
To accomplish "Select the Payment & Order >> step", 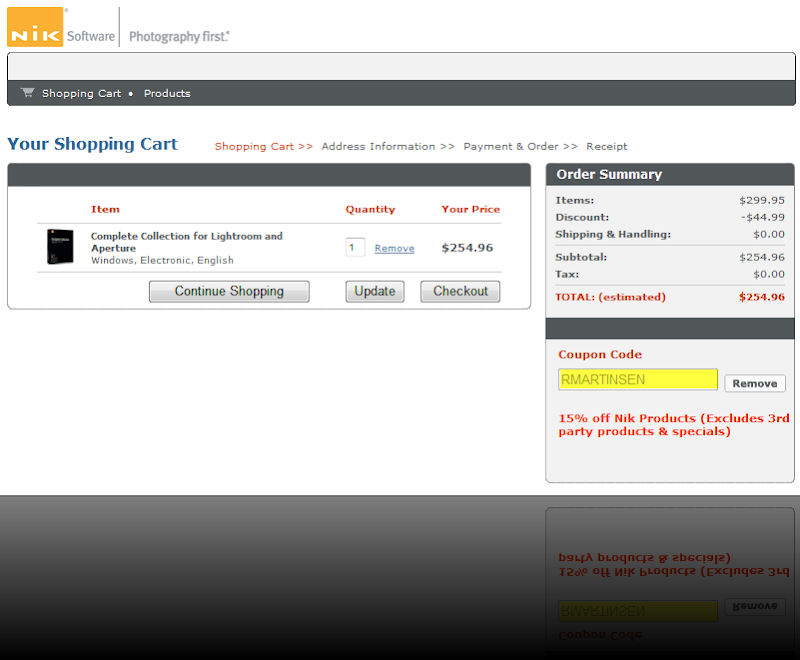I will (520, 146).
